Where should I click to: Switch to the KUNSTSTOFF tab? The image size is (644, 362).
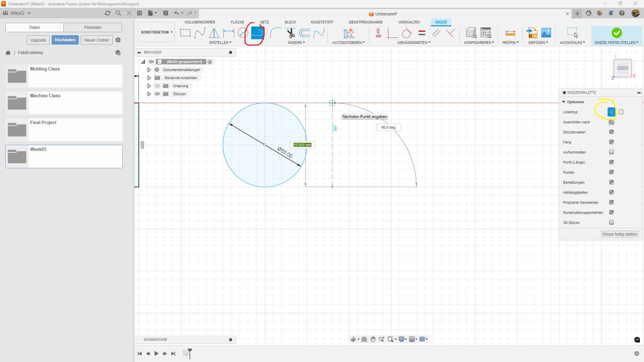pos(322,22)
